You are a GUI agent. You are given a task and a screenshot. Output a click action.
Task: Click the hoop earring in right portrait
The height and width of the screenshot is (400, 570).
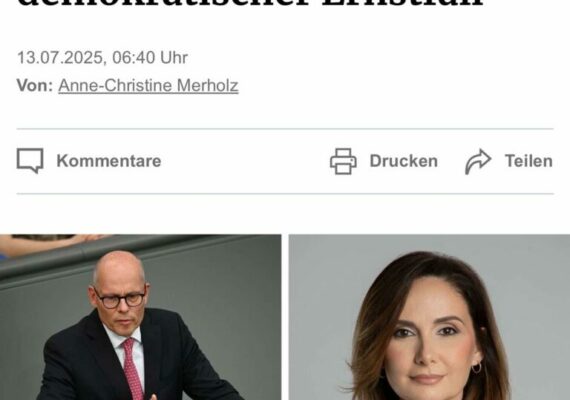click(x=476, y=368)
